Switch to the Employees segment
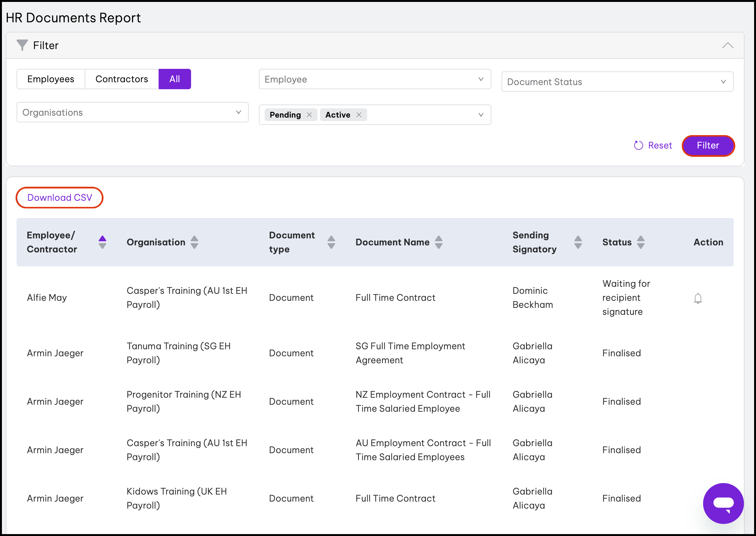Screen dimensions: 756x536 pos(51,79)
